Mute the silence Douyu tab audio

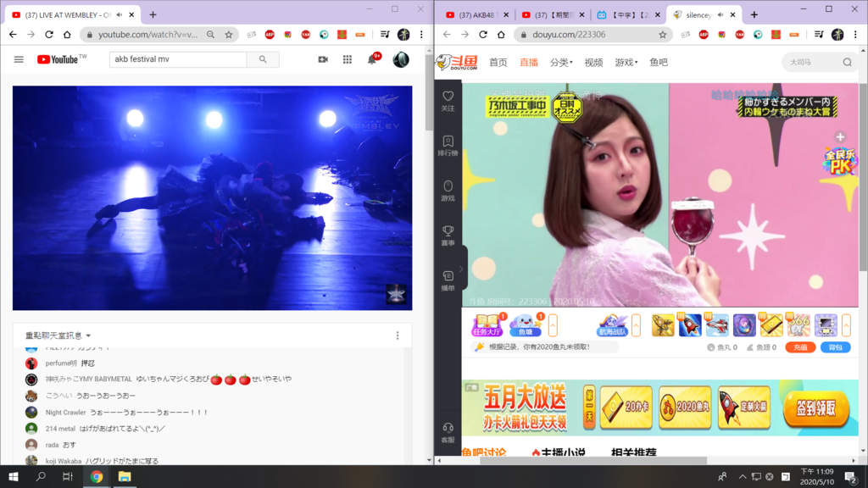721,15
